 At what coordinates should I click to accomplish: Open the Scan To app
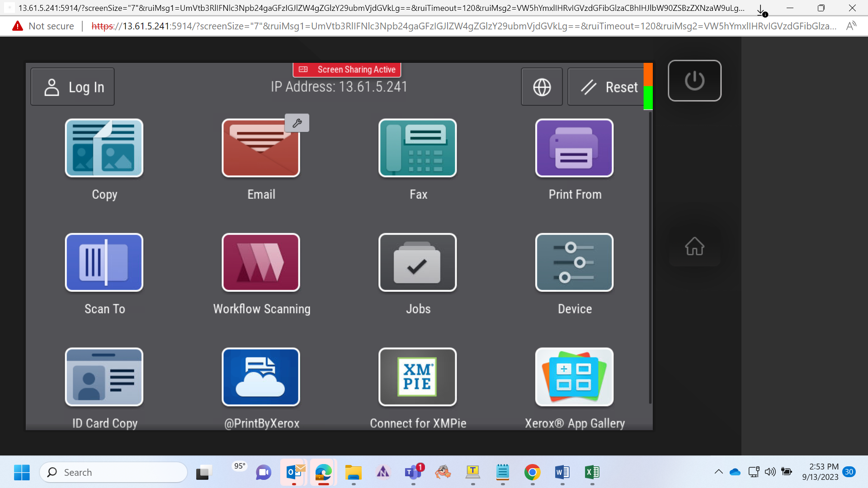[x=104, y=262]
